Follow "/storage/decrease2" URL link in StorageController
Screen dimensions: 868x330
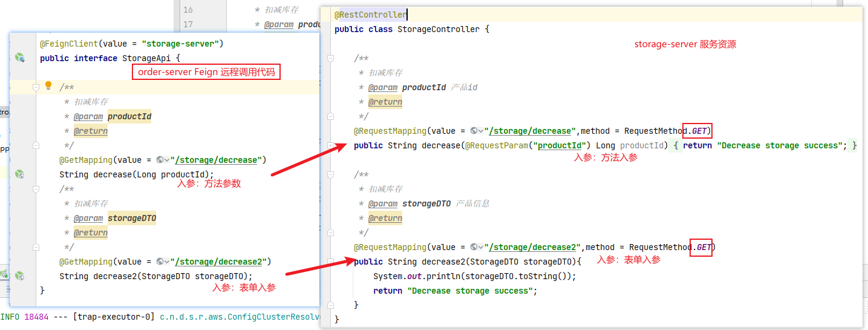pos(532,248)
